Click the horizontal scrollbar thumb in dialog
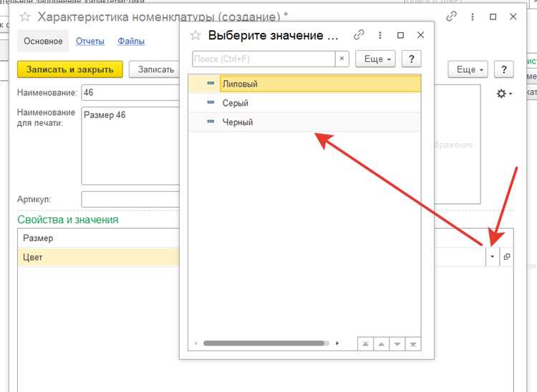The height and width of the screenshot is (392, 537). click(263, 343)
